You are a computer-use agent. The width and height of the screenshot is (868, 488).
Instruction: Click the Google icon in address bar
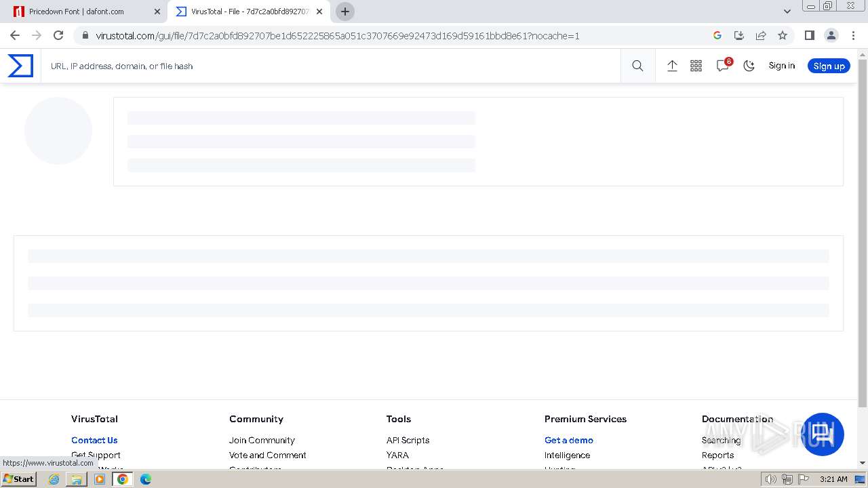click(x=717, y=35)
